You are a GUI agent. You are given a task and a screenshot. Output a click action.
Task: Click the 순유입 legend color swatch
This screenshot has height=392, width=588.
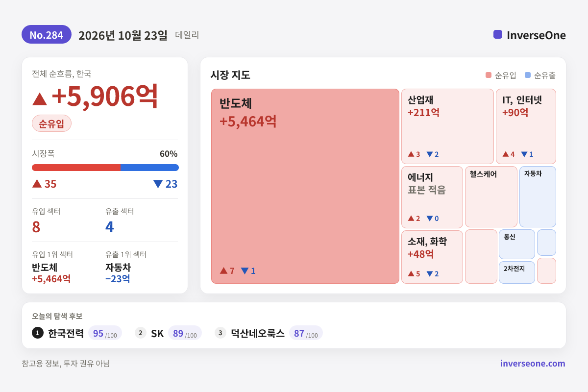488,75
